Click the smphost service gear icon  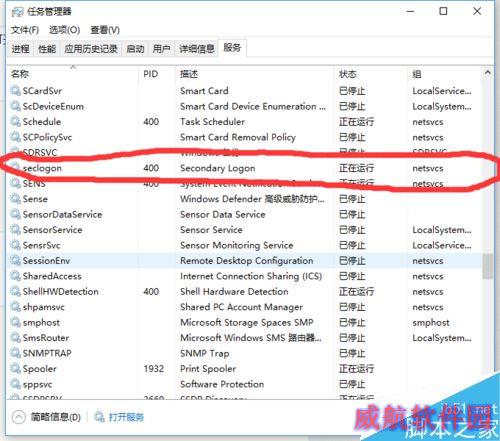(15, 322)
